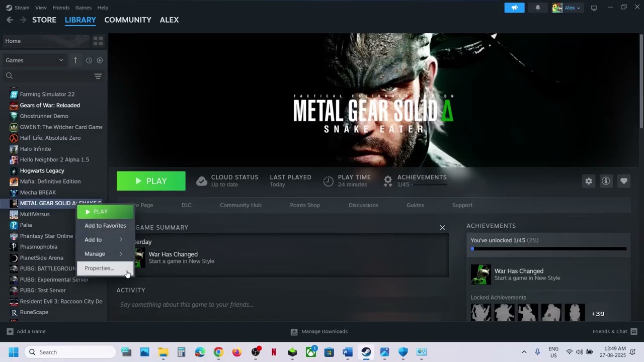Favorite the game with heart icon
Viewport: 644px width, 362px height.
coord(624,181)
